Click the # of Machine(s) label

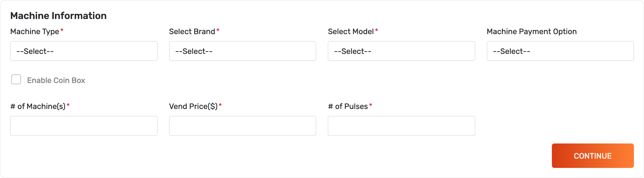(38, 106)
